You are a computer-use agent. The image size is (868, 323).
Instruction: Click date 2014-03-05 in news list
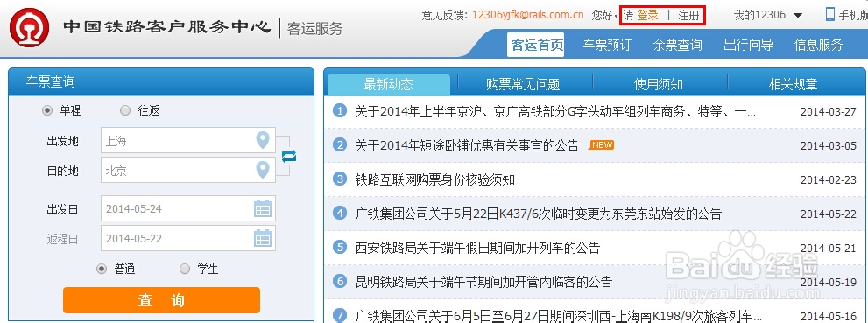pos(828,146)
